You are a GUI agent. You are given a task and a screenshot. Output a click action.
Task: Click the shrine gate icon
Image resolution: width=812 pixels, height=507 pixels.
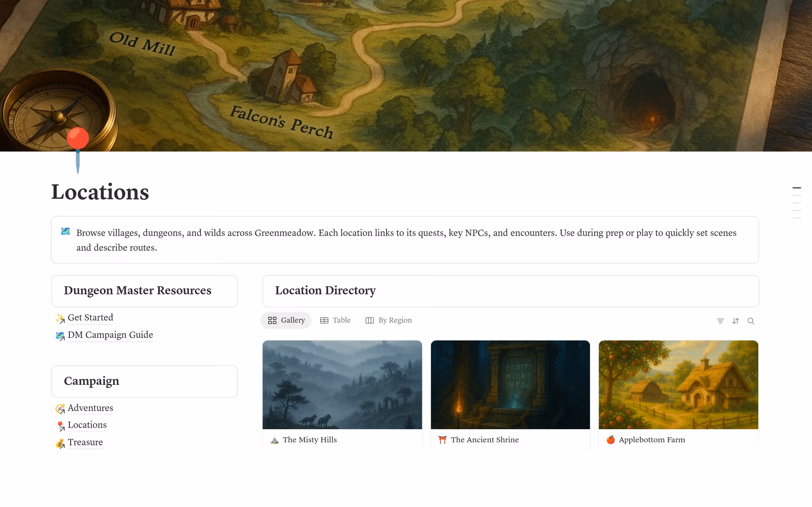tap(442, 440)
